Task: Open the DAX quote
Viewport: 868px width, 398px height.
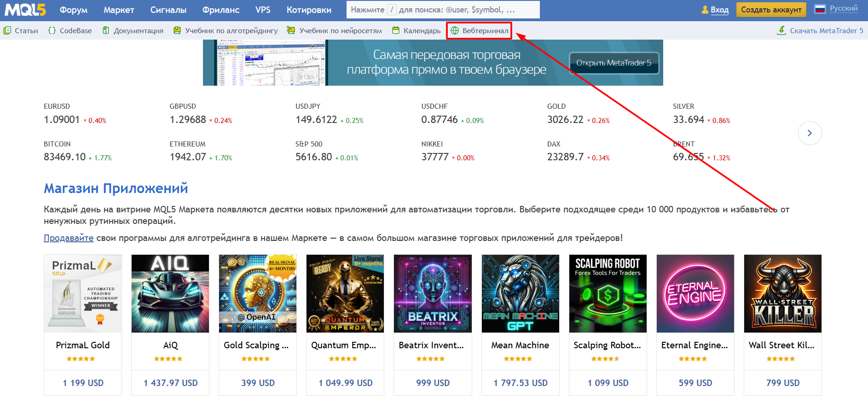Action: point(579,151)
